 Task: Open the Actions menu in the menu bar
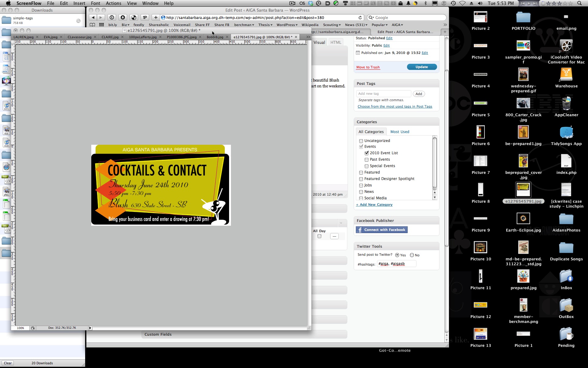[x=114, y=3]
